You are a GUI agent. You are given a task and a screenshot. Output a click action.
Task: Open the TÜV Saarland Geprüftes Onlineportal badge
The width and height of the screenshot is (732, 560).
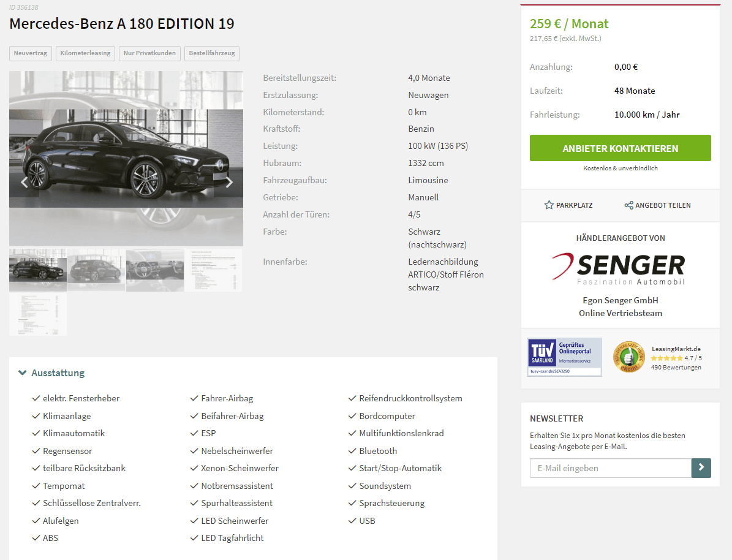[564, 357]
